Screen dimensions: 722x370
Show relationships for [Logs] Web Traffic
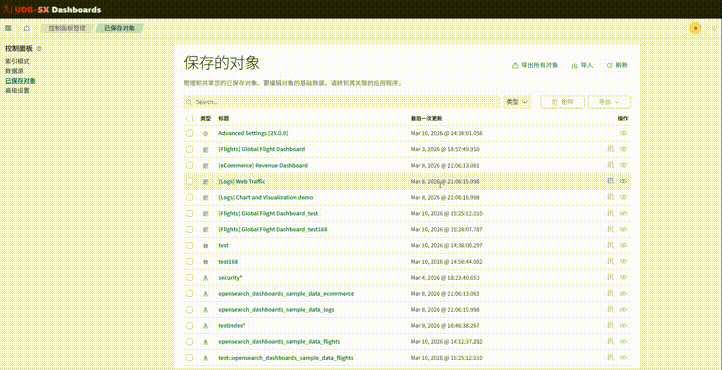click(623, 181)
